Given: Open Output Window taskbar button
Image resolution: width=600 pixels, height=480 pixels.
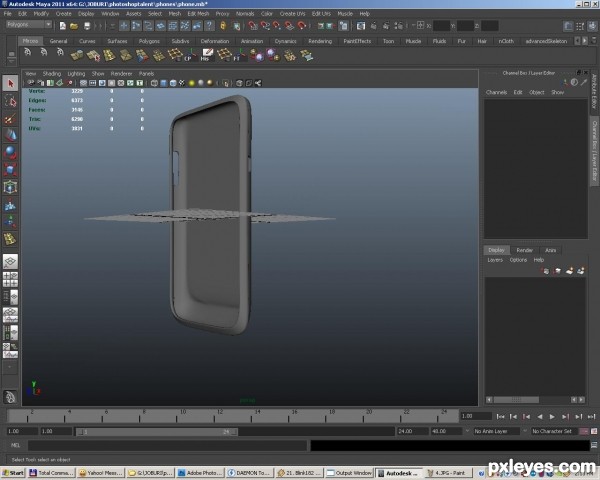Looking at the screenshot, I should 349,473.
